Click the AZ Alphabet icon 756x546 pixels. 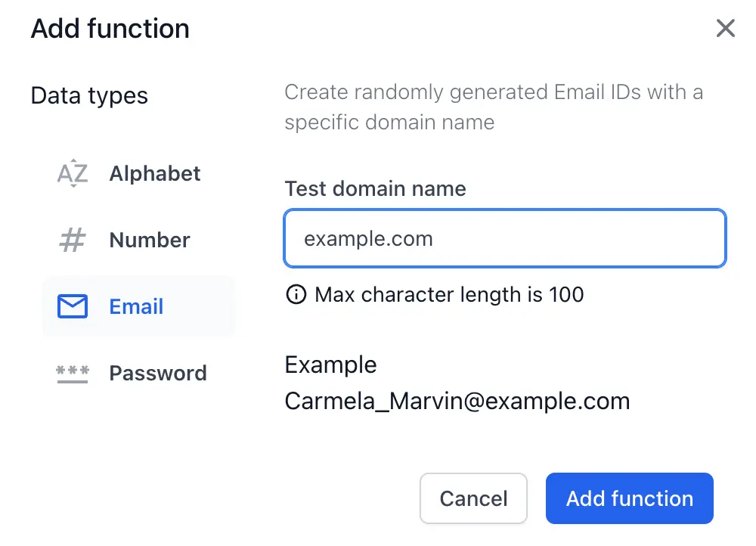[73, 174]
